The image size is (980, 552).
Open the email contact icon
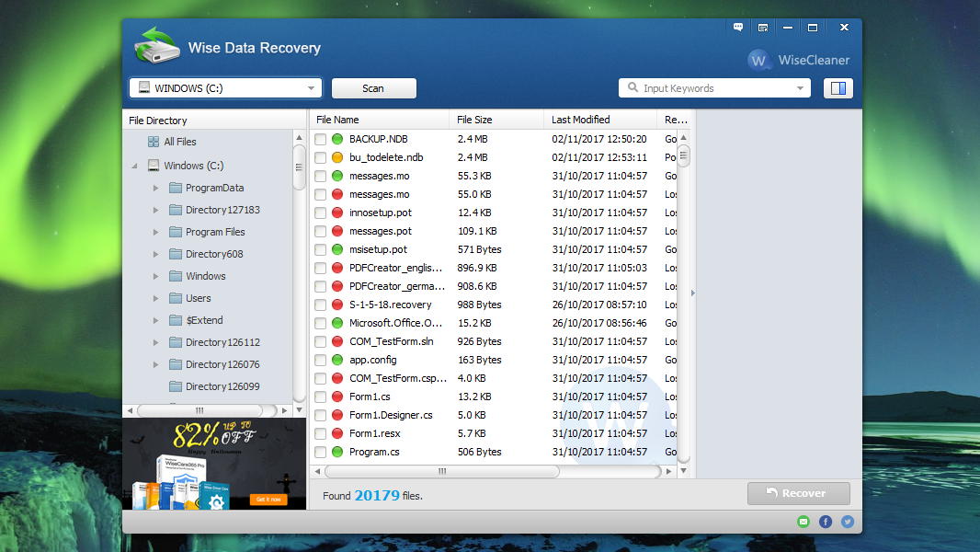tap(803, 522)
